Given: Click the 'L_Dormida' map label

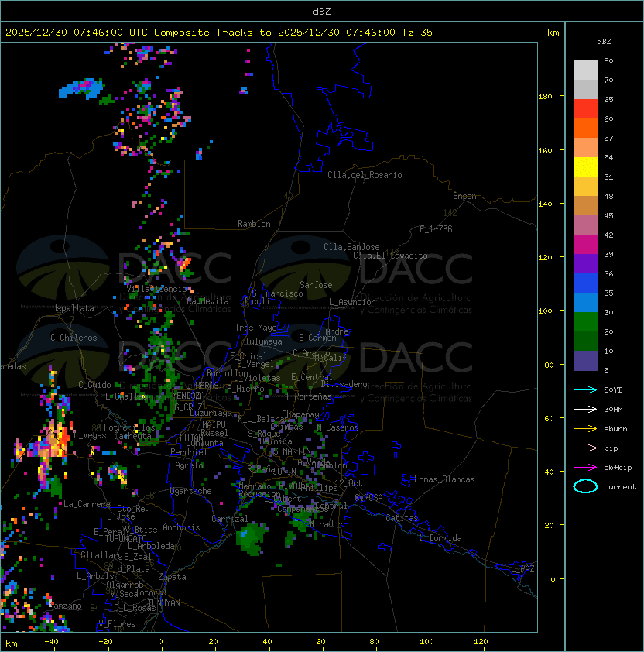Looking at the screenshot, I should 440,538.
